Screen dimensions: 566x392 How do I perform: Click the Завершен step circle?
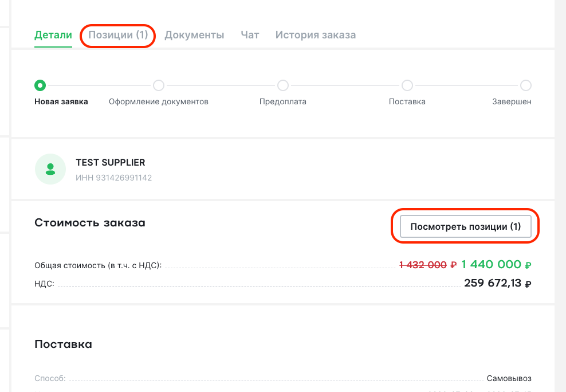[x=525, y=85]
